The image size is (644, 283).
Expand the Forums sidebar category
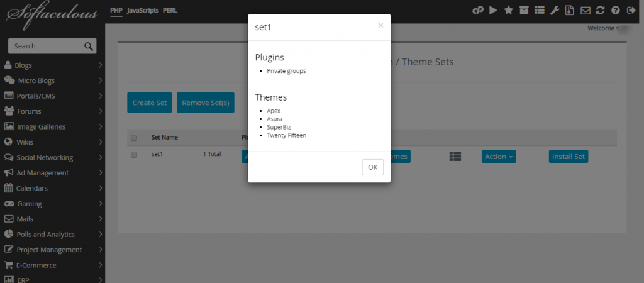click(x=53, y=111)
